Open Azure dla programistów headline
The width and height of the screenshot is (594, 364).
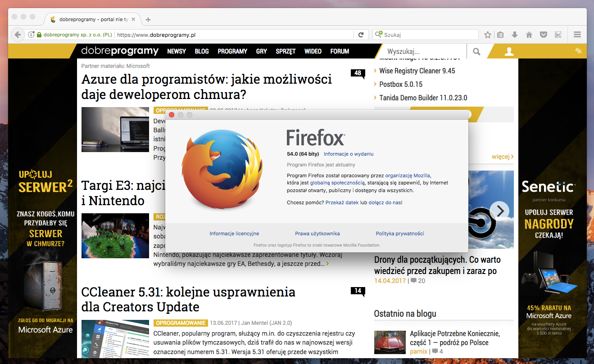click(207, 87)
